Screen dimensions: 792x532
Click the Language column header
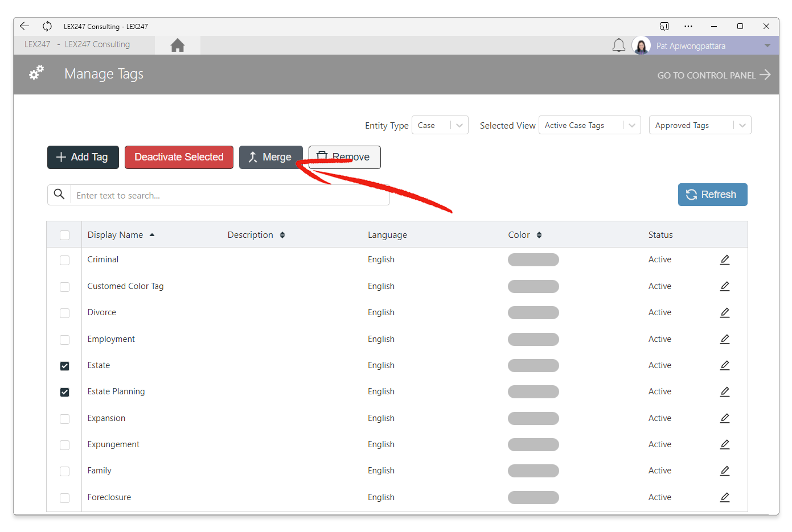[x=387, y=235]
